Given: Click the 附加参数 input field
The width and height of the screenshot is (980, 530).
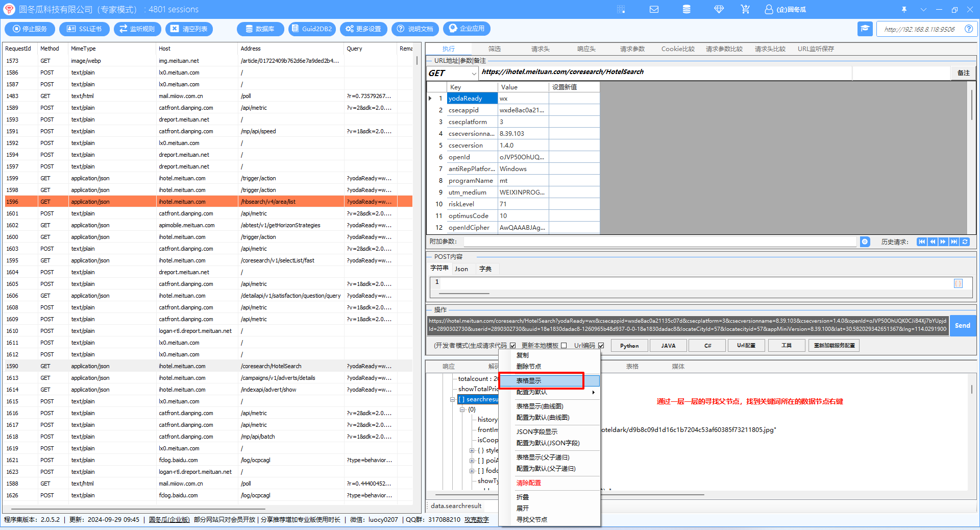Looking at the screenshot, I should [x=658, y=242].
